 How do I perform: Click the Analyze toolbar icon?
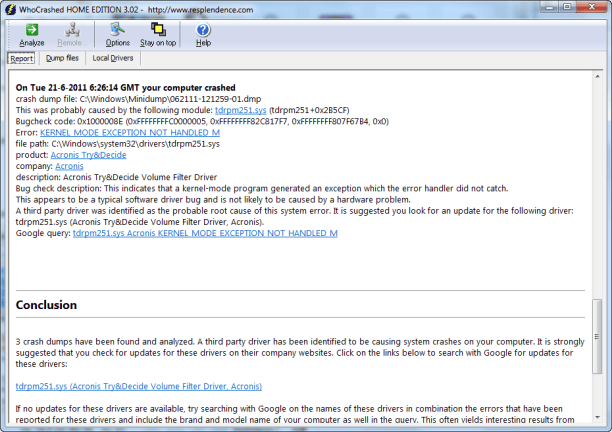(32, 30)
